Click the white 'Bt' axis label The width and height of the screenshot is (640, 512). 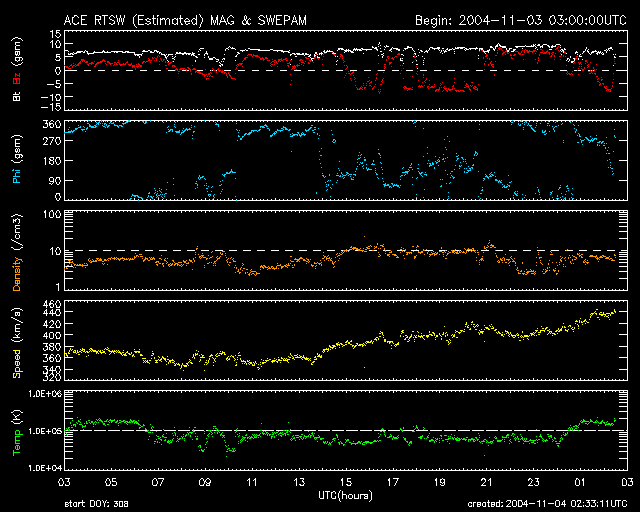coord(17,96)
